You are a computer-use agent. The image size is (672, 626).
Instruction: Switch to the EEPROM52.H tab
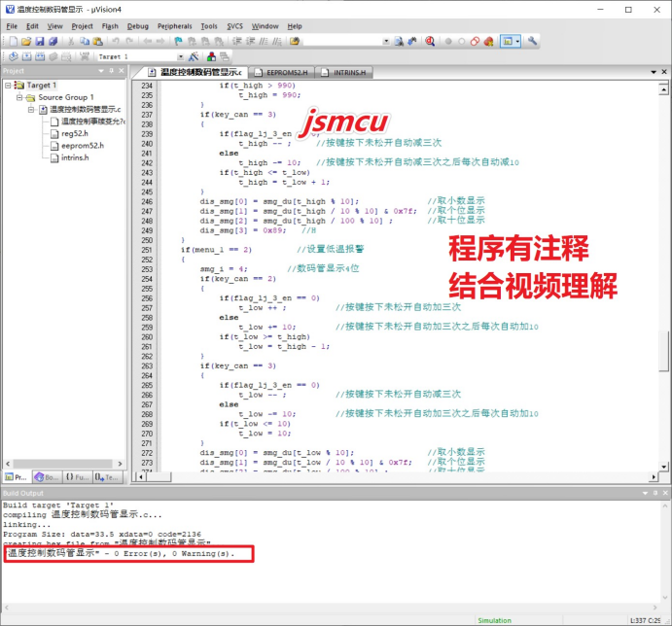pos(282,72)
